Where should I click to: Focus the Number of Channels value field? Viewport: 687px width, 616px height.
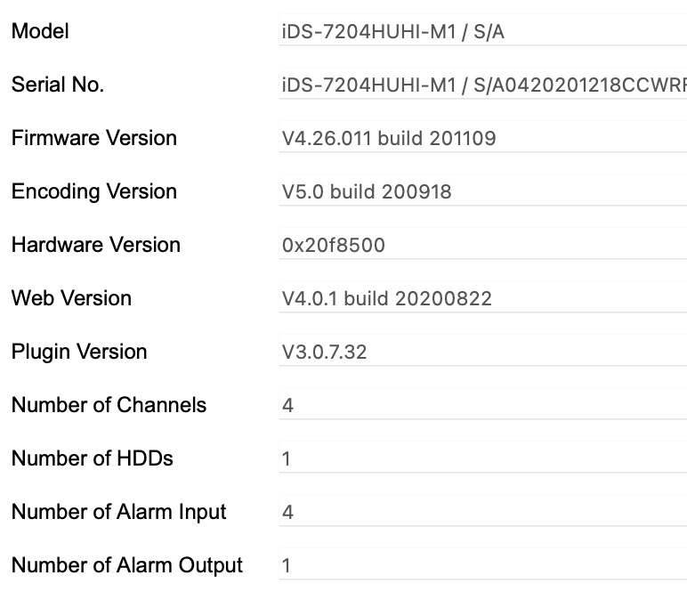pyautogui.click(x=482, y=406)
